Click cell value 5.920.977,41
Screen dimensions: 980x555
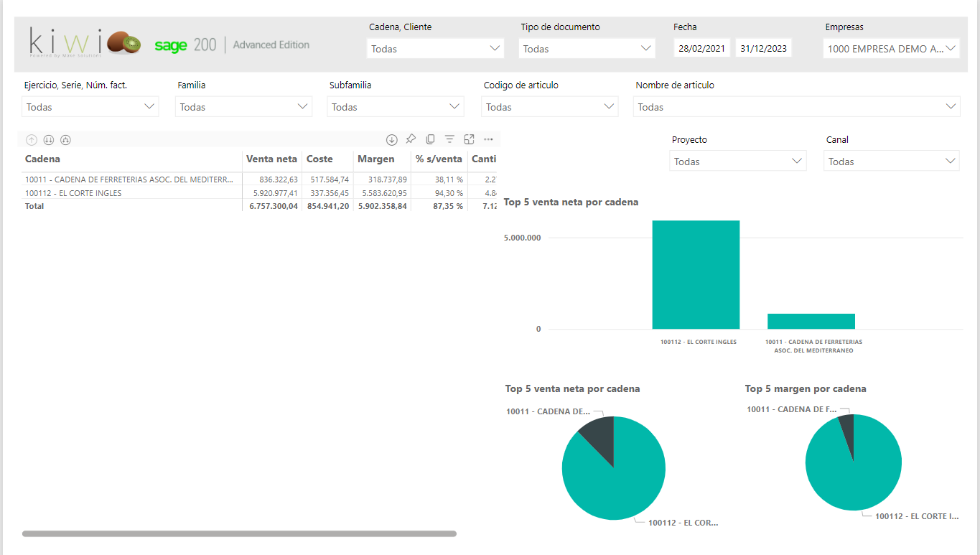(x=276, y=193)
